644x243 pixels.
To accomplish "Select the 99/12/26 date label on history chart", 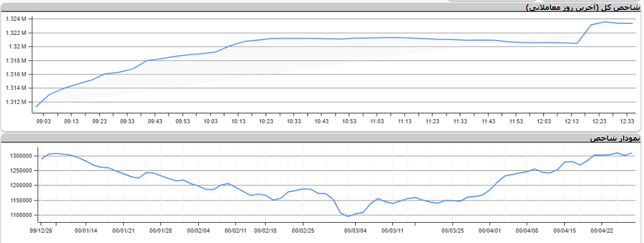I will tap(47, 229).
